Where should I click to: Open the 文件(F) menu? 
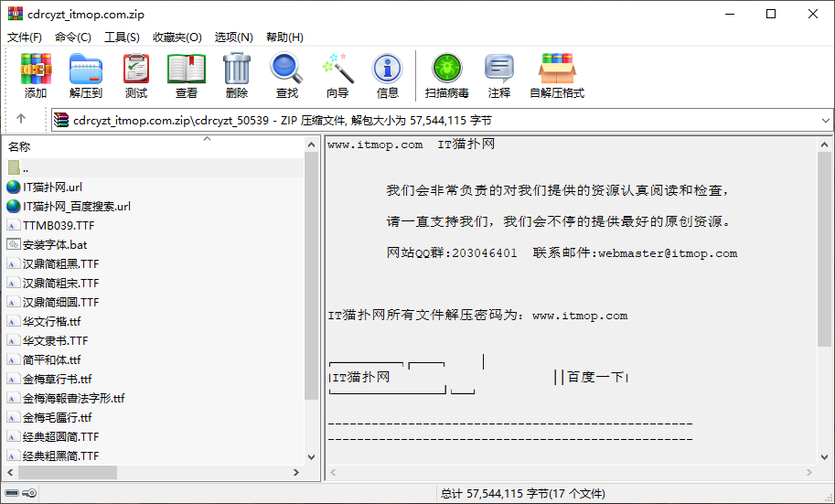pos(25,38)
